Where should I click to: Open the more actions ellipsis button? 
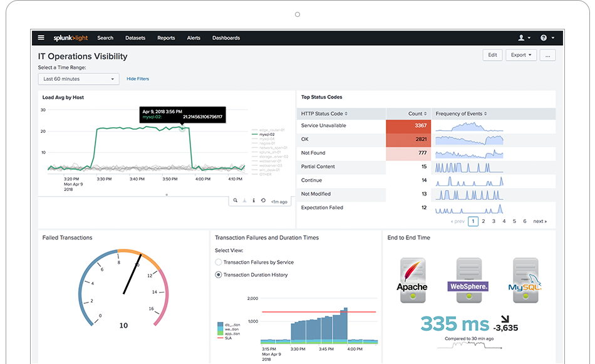[x=547, y=55]
